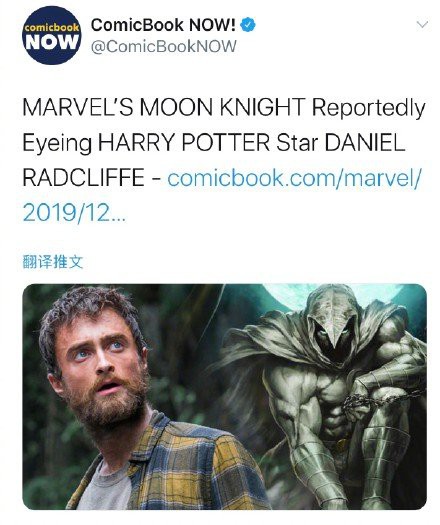Click the white NOW lettering in logo
This screenshot has width=440, height=525.
52,42
